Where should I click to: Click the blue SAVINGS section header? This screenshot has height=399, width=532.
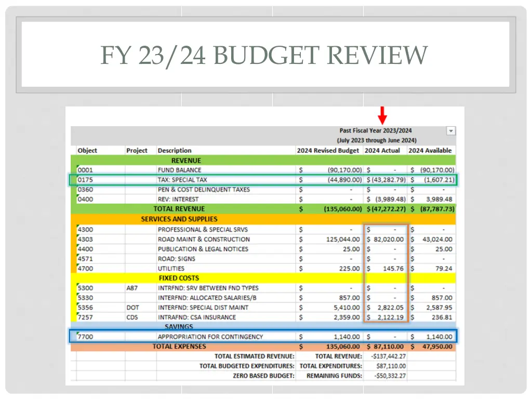click(179, 326)
